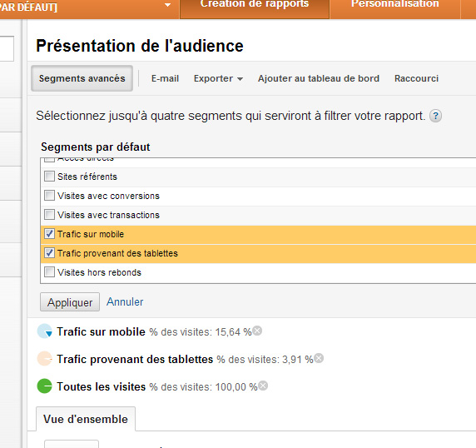Tick the Visites hors rebonds checkbox
This screenshot has width=476, height=448.
coord(49,271)
